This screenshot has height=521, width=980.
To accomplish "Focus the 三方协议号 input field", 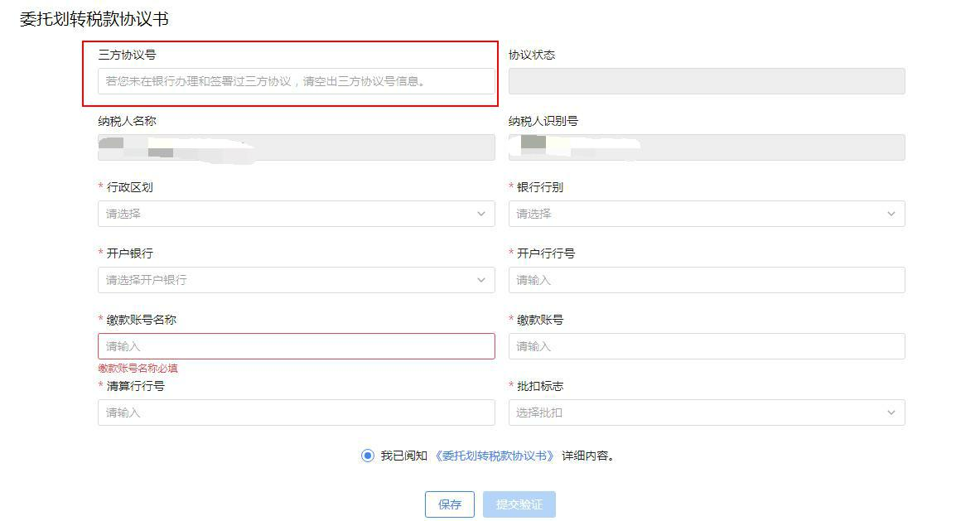I will point(296,81).
